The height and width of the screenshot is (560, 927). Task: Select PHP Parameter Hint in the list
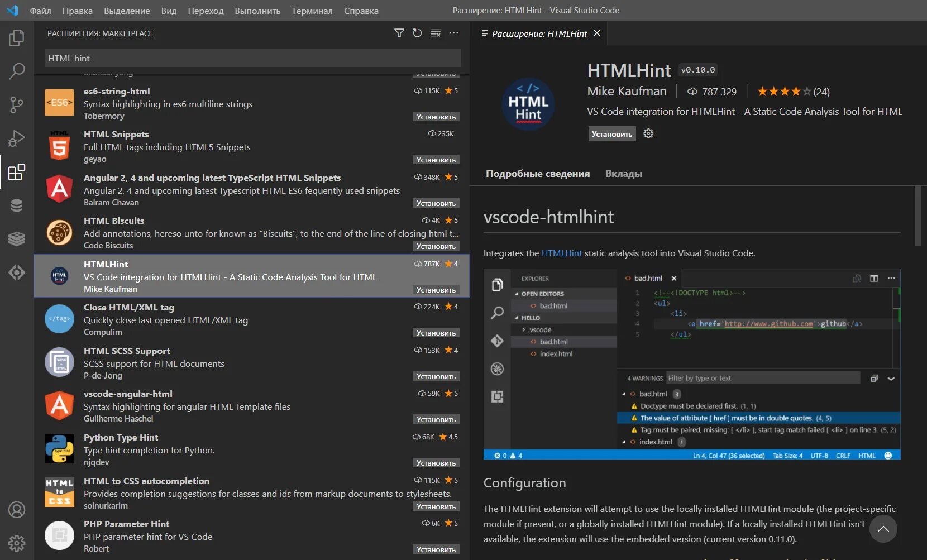pyautogui.click(x=251, y=536)
